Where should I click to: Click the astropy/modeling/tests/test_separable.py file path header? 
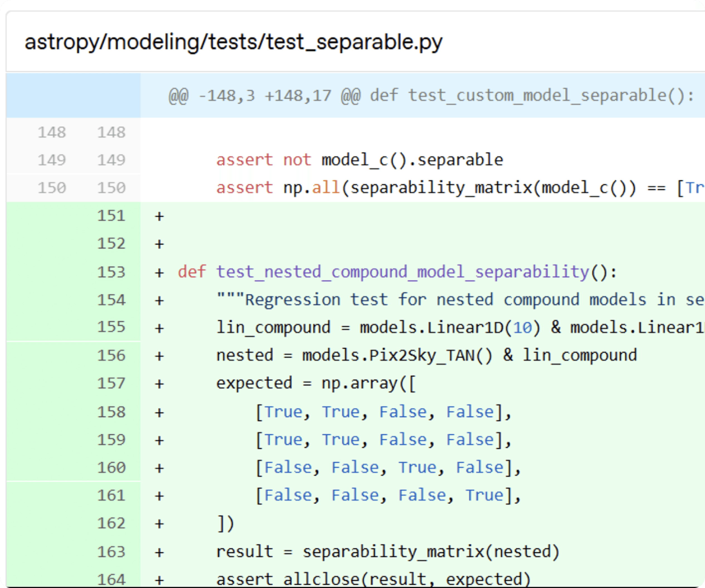coord(233,42)
